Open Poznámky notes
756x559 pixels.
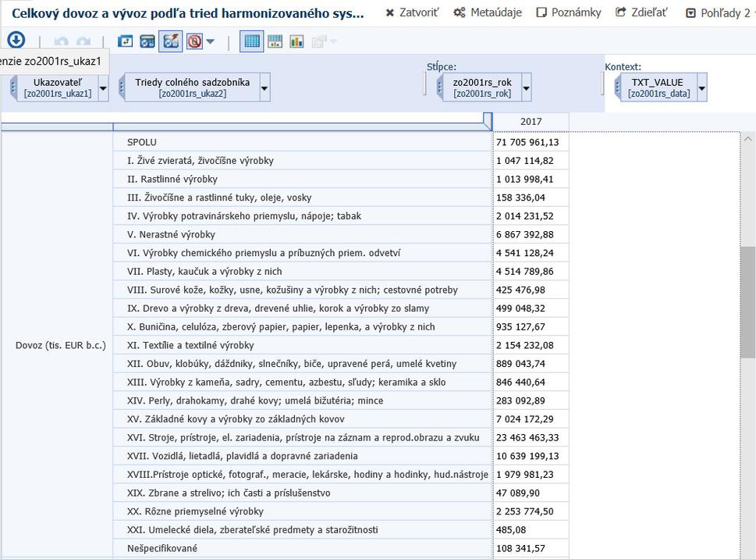click(569, 12)
